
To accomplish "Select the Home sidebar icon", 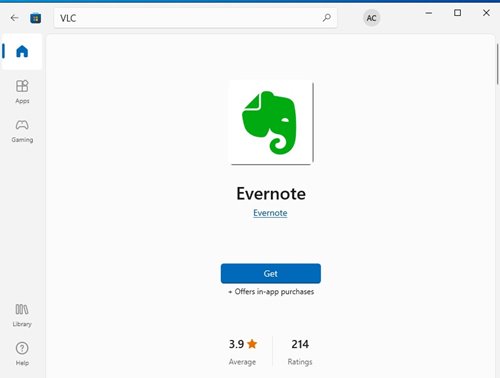I will (22, 52).
